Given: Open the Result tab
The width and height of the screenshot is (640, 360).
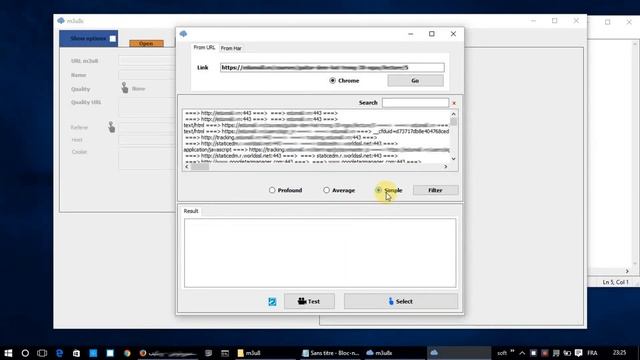Looking at the screenshot, I should [191, 211].
